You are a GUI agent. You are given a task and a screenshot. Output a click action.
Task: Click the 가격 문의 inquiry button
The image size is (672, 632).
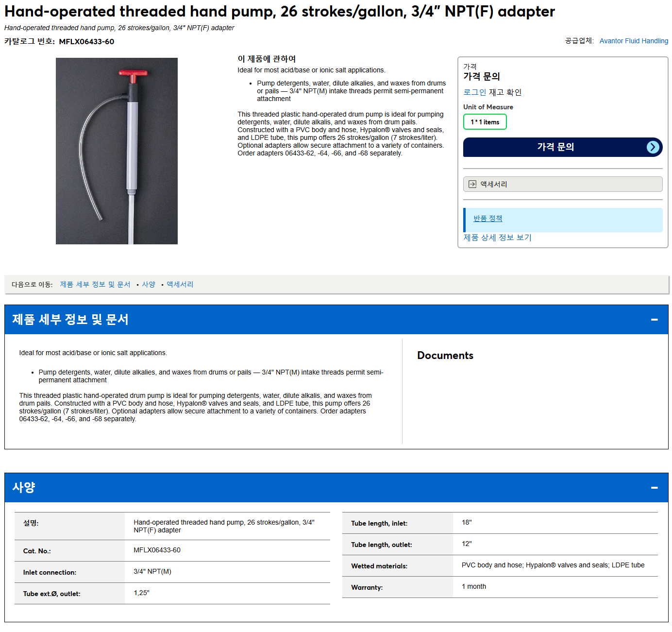click(x=563, y=147)
